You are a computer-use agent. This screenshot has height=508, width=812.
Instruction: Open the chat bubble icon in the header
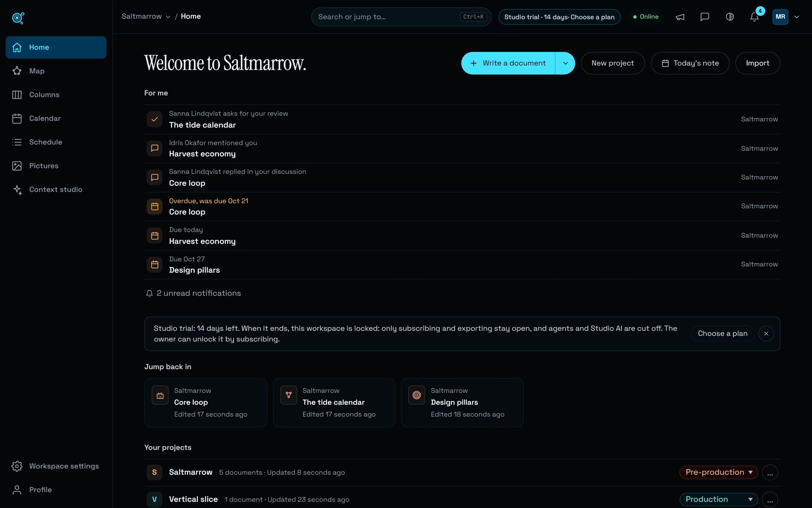point(705,17)
